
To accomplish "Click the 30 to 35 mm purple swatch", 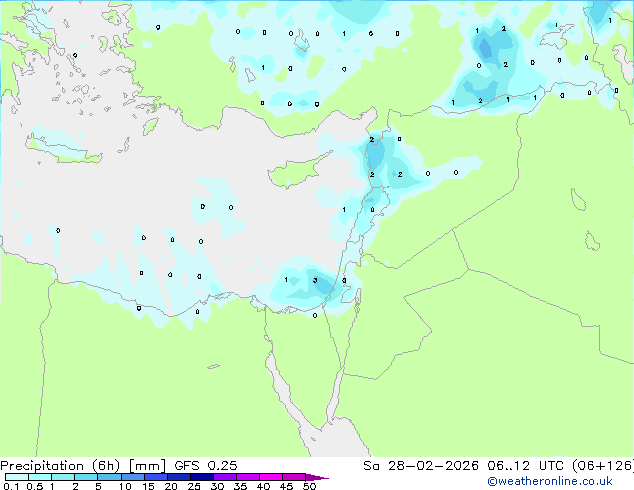I will click(x=224, y=477).
